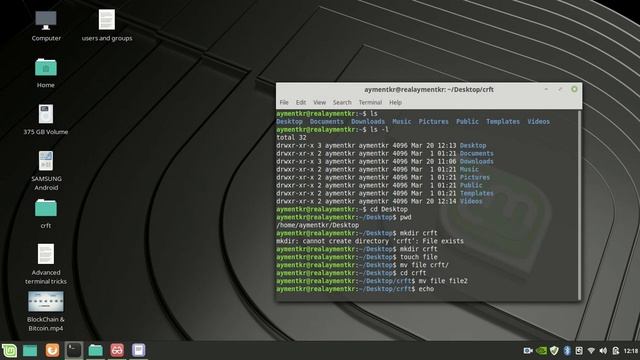Screen dimensions: 640x360
Task: Click the purple app icon in the panel
Action: tap(138, 350)
